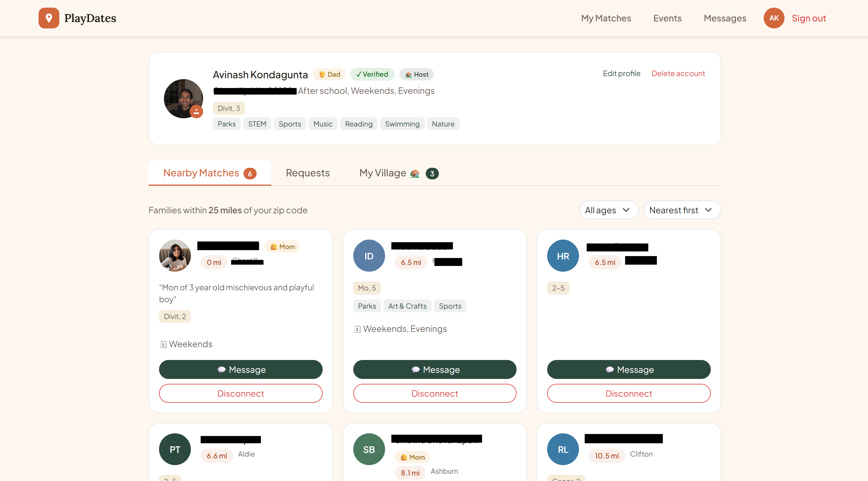This screenshot has width=868, height=481.
Task: Disconnect from the Mom at 0 mi
Action: [x=241, y=394]
